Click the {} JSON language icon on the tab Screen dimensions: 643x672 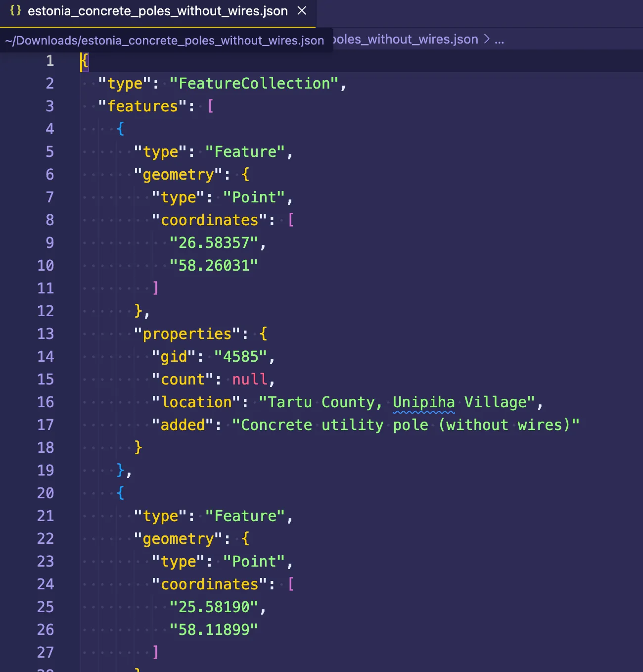tap(16, 11)
